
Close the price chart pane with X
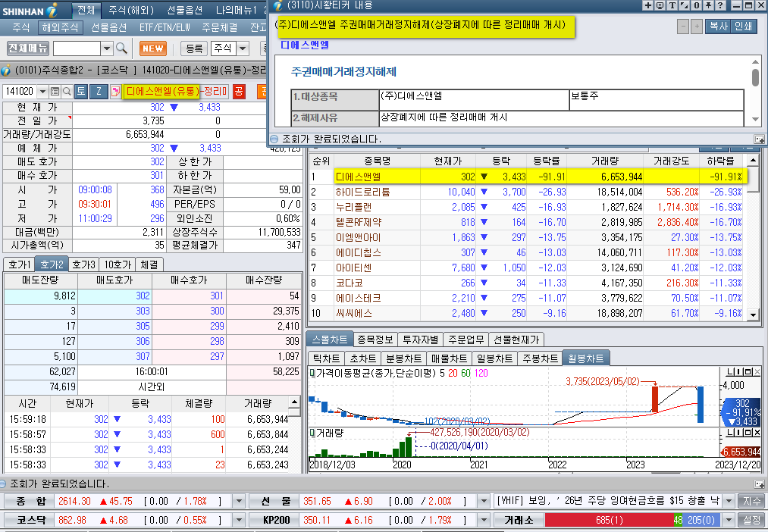pos(757,373)
